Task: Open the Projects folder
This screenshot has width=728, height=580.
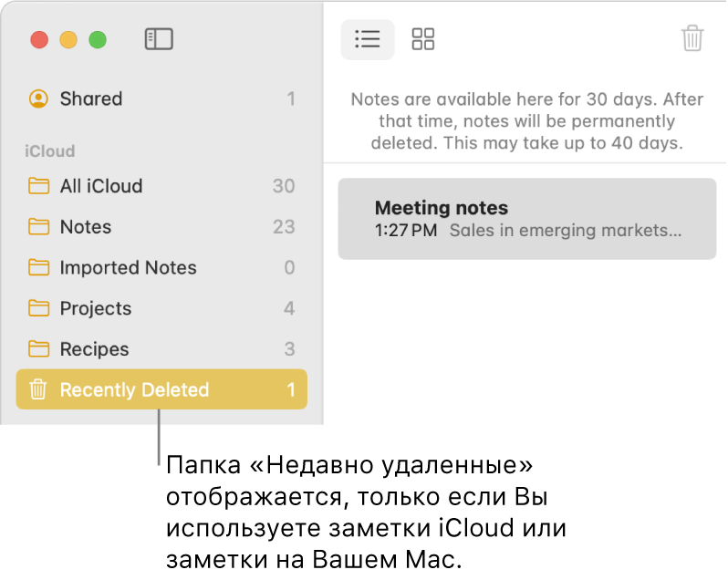Action: pos(161,308)
